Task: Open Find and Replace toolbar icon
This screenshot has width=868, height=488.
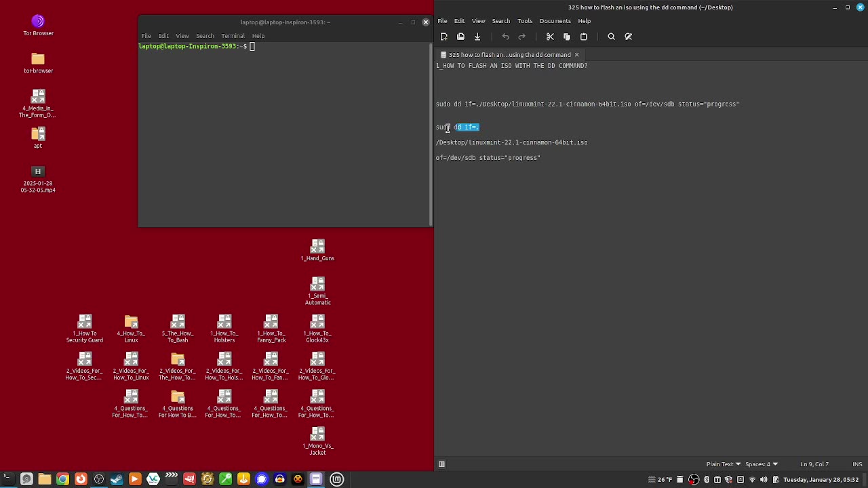Action: tap(628, 37)
